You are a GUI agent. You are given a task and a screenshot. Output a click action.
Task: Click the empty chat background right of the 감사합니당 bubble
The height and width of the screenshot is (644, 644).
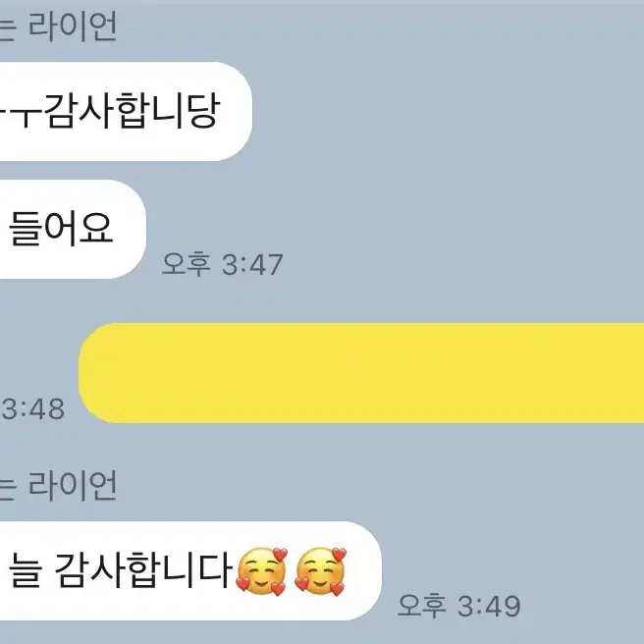click(448, 111)
